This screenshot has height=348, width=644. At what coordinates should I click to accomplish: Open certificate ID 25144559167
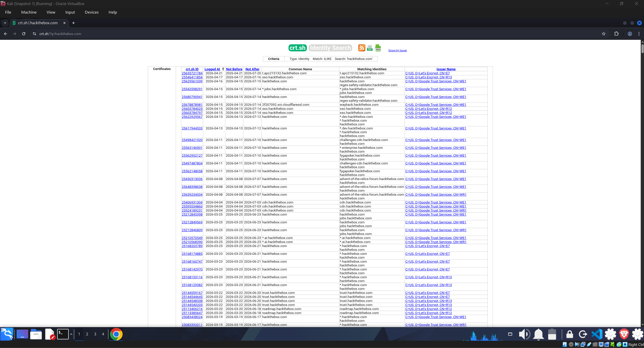(192, 293)
